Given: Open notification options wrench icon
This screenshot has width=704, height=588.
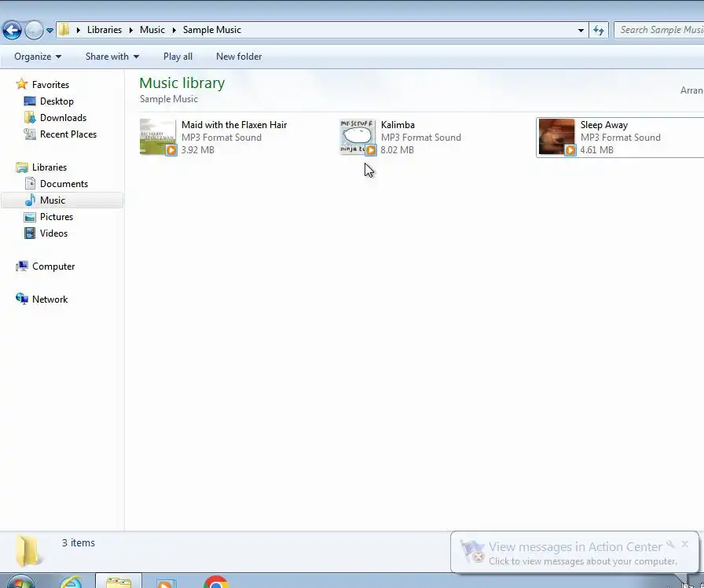Looking at the screenshot, I should point(671,545).
